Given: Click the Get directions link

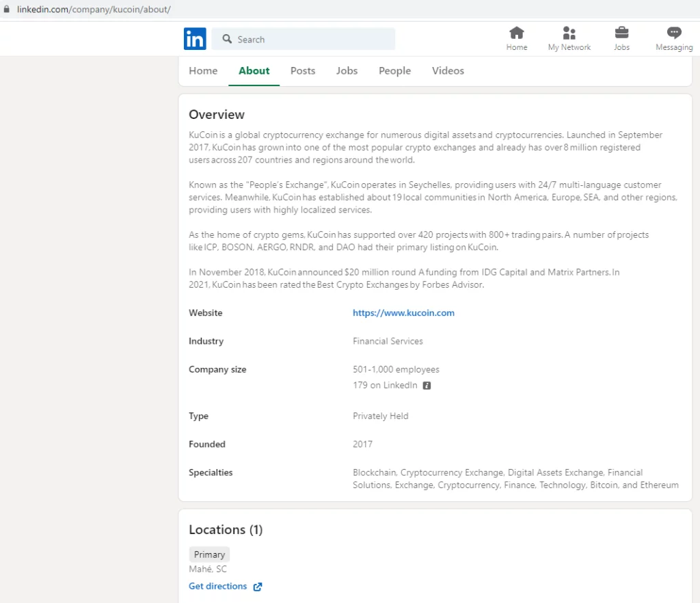Looking at the screenshot, I should pyautogui.click(x=217, y=586).
